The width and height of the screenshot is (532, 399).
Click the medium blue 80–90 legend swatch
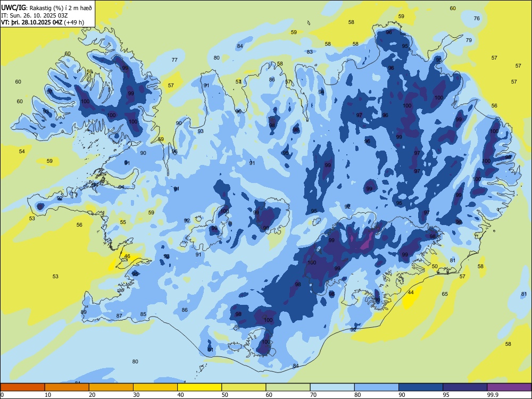pyautogui.click(x=377, y=387)
